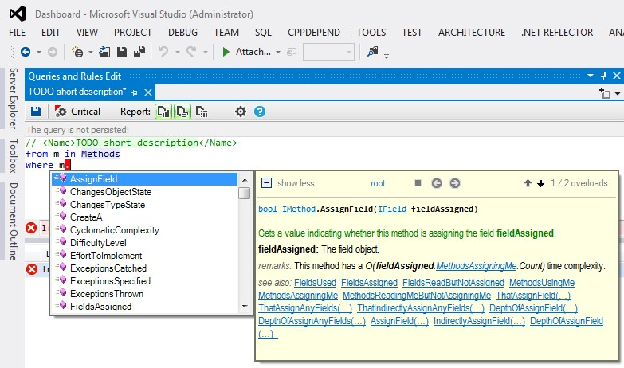624x368 pixels.
Task: Click the completion list scrollbar thumb
Action: pyautogui.click(x=244, y=193)
